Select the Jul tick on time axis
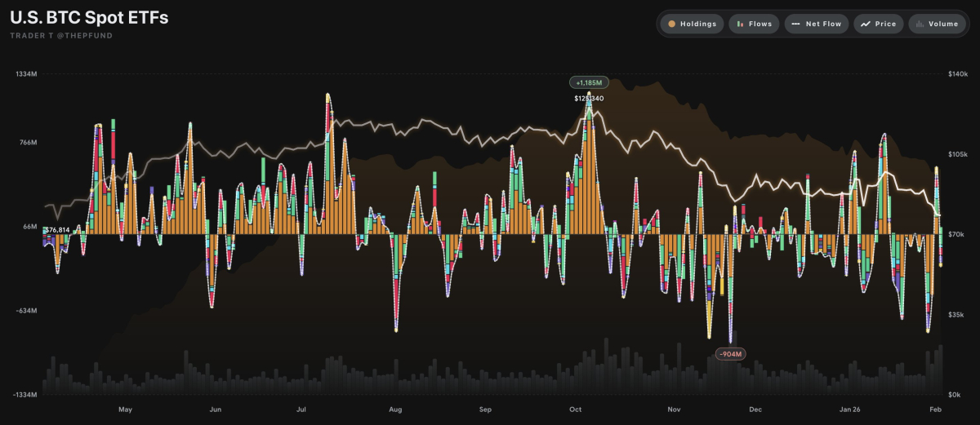The height and width of the screenshot is (425, 980). click(x=301, y=409)
